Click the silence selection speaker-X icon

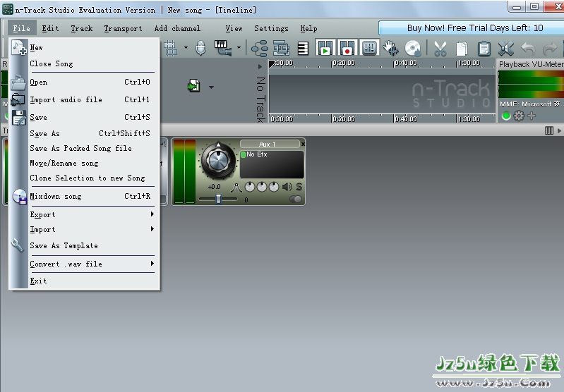506,49
